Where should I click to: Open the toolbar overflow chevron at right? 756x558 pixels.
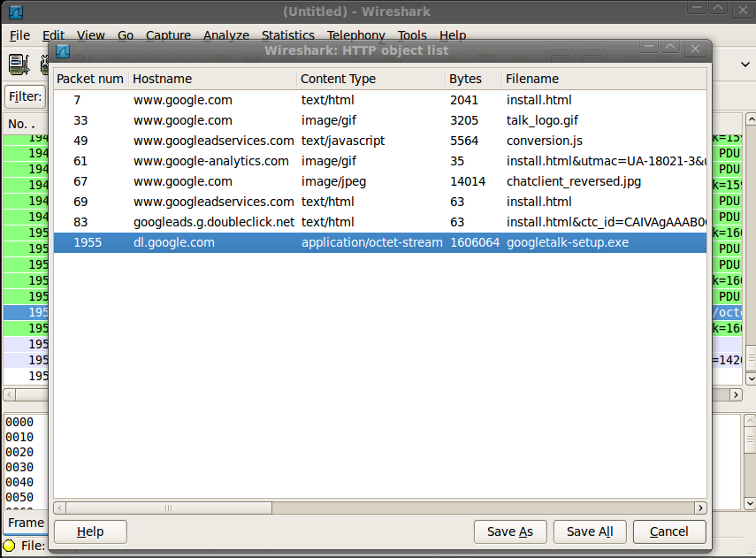745,65
